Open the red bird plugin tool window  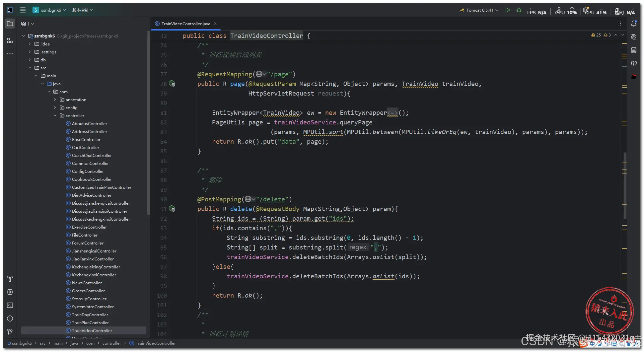[x=634, y=77]
